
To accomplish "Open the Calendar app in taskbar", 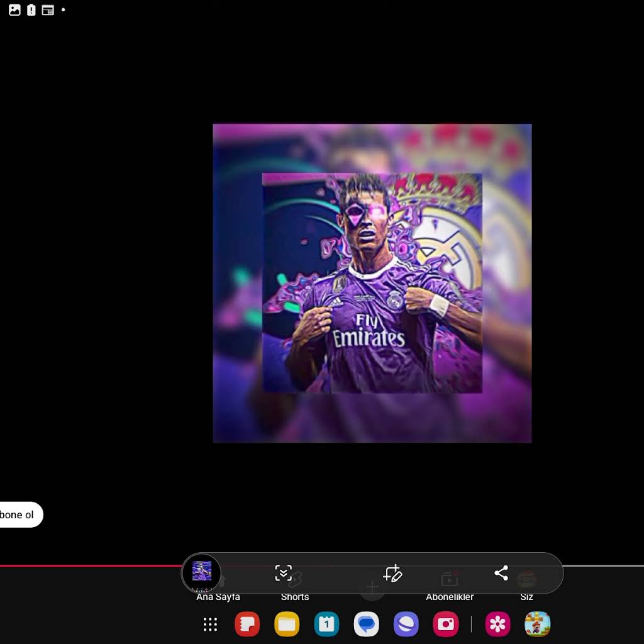I will pyautogui.click(x=326, y=625).
